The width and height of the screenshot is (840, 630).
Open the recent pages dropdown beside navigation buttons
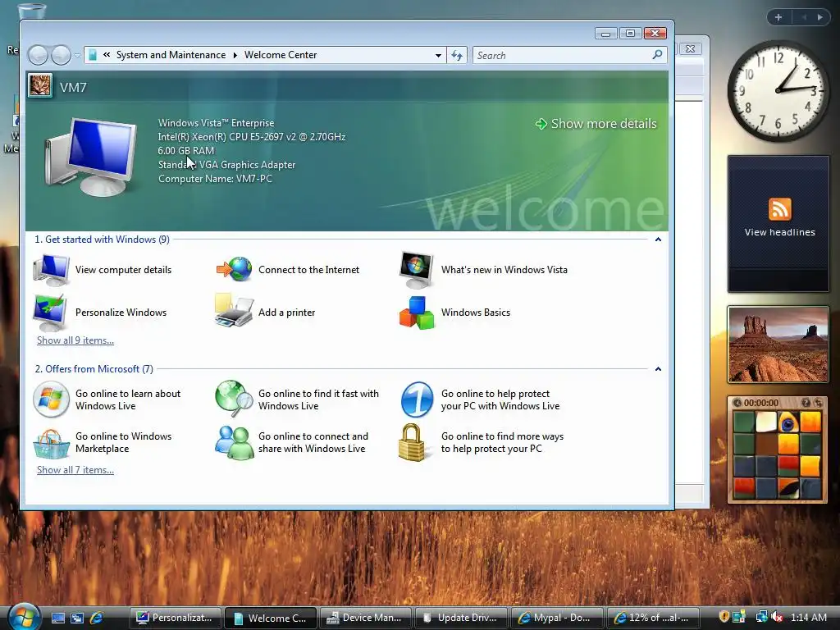(77, 55)
